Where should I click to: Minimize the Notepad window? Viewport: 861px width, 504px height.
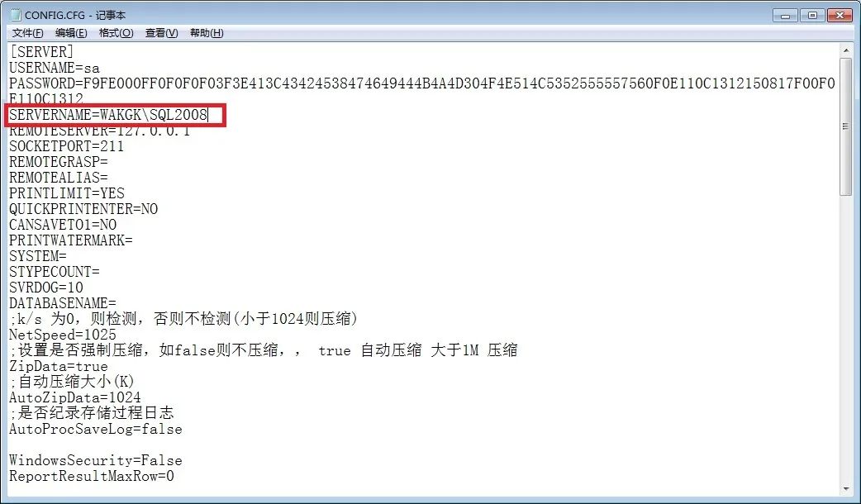pos(785,16)
